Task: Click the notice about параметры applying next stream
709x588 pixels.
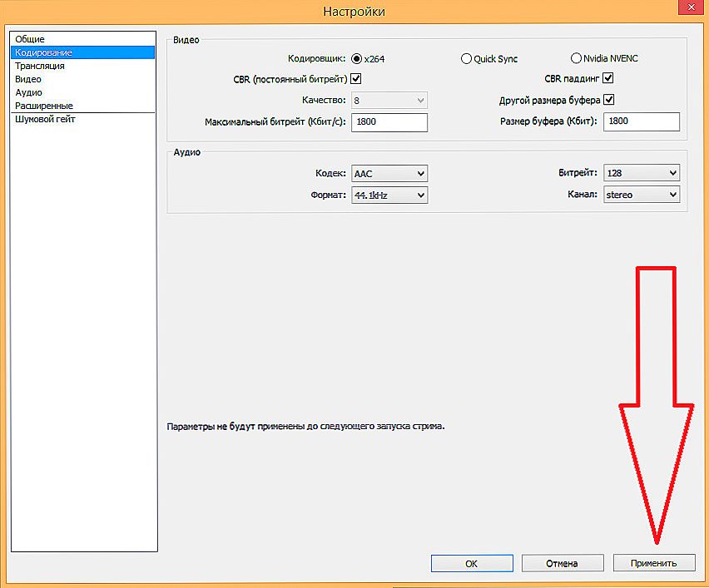Action: click(305, 426)
